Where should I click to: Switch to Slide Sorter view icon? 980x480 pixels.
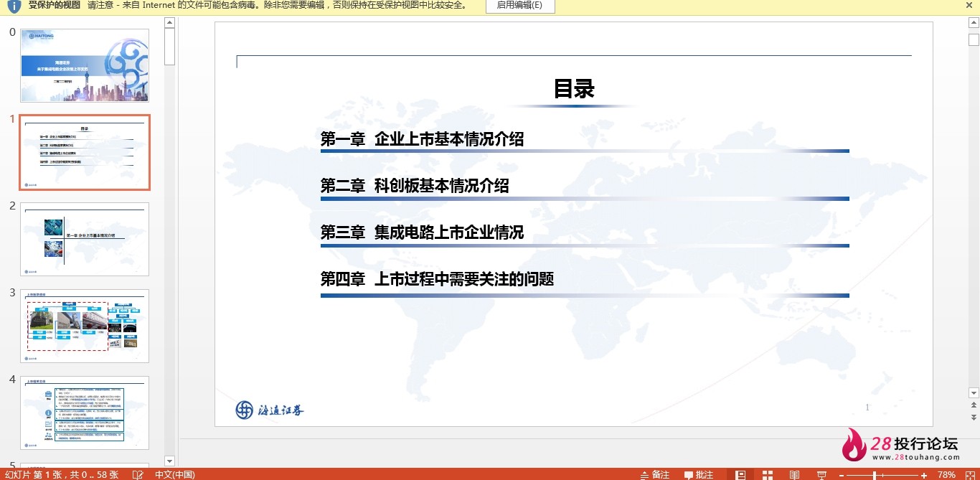[768, 474]
